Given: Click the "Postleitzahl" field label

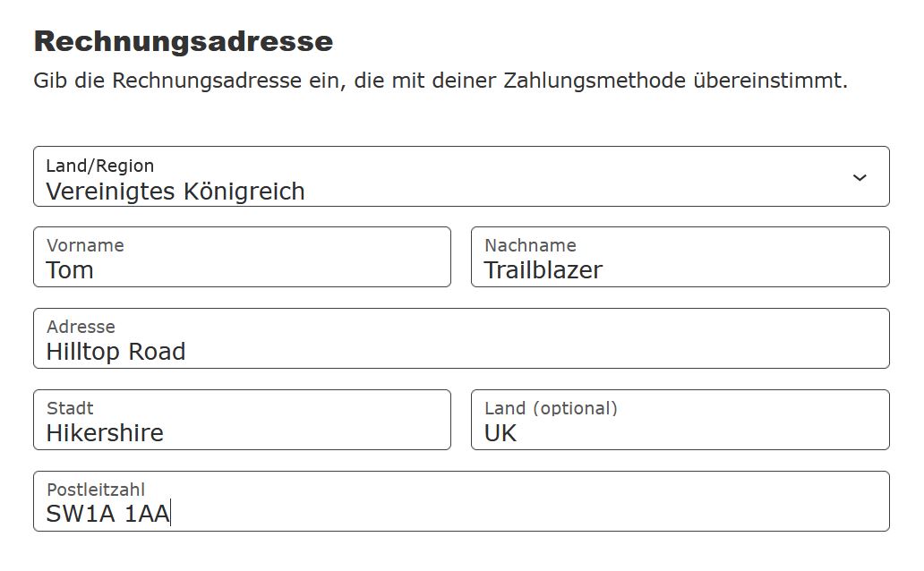Looking at the screenshot, I should [x=96, y=490].
